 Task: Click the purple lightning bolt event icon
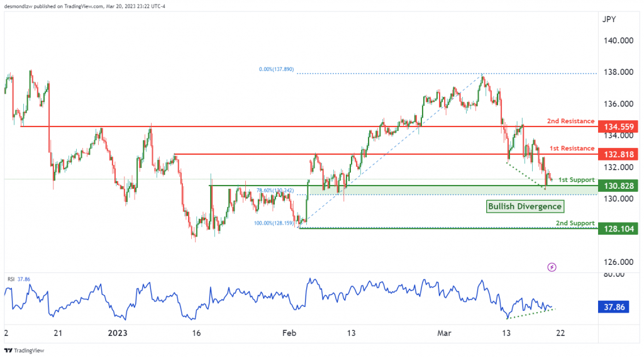click(552, 267)
